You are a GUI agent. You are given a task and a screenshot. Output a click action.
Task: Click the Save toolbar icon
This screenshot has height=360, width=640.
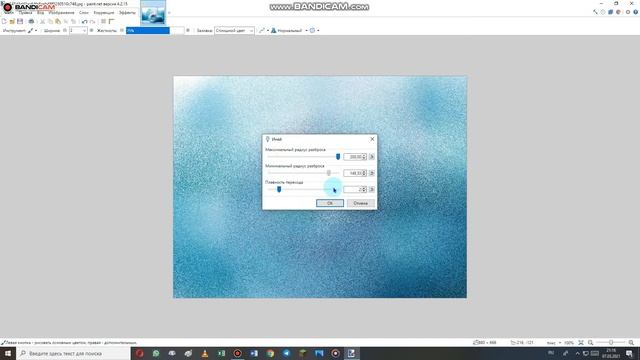click(x=20, y=21)
